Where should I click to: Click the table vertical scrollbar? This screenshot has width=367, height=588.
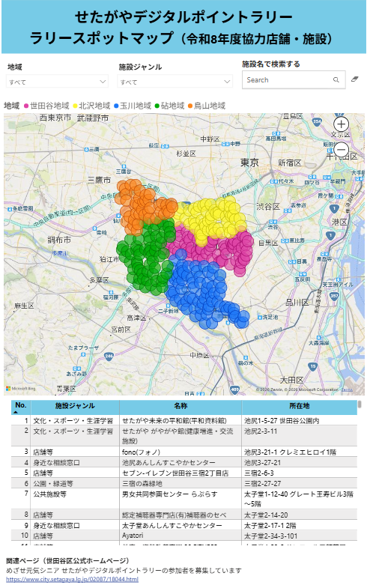coord(360,406)
